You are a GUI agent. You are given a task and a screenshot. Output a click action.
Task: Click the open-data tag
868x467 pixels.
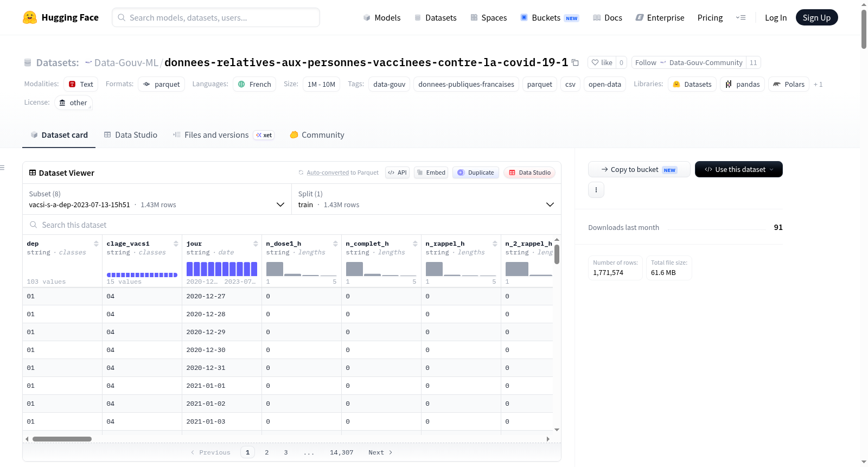click(604, 84)
